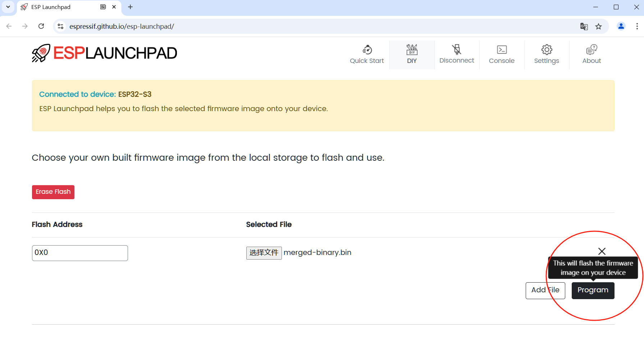
Task: Click Disconnect to unplug the device
Action: tap(457, 55)
